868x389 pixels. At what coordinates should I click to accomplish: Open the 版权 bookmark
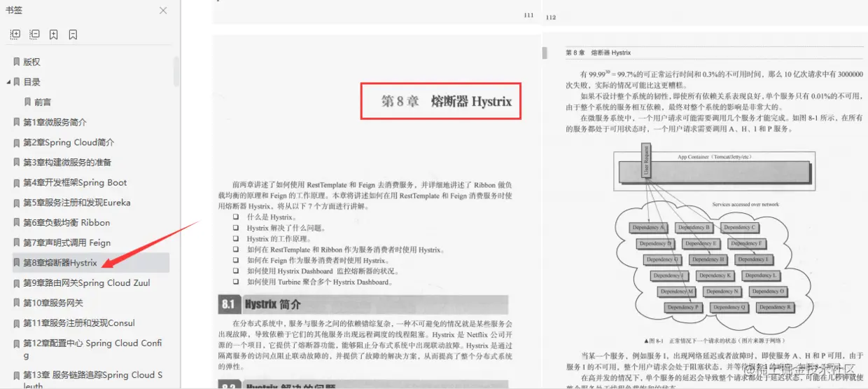pyautogui.click(x=32, y=62)
